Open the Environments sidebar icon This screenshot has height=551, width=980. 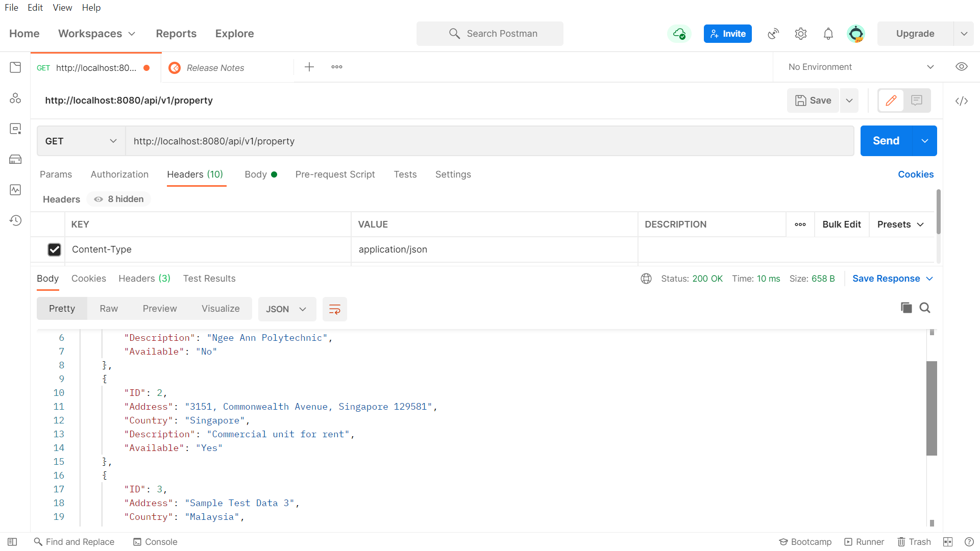pyautogui.click(x=15, y=129)
